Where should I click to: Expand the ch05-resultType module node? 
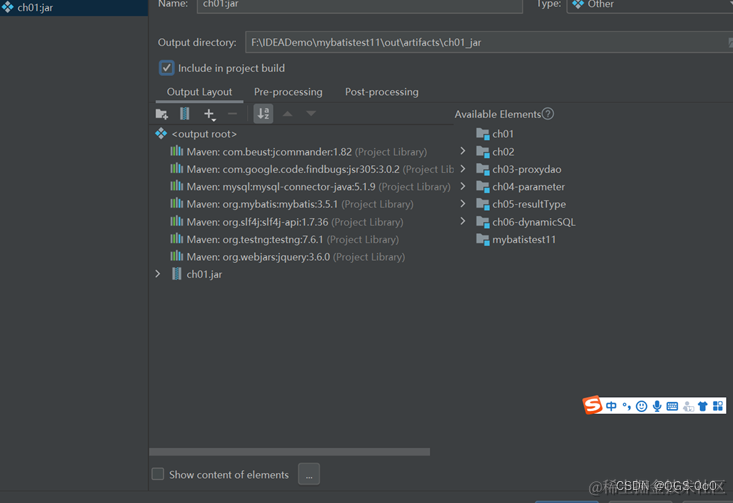click(462, 204)
